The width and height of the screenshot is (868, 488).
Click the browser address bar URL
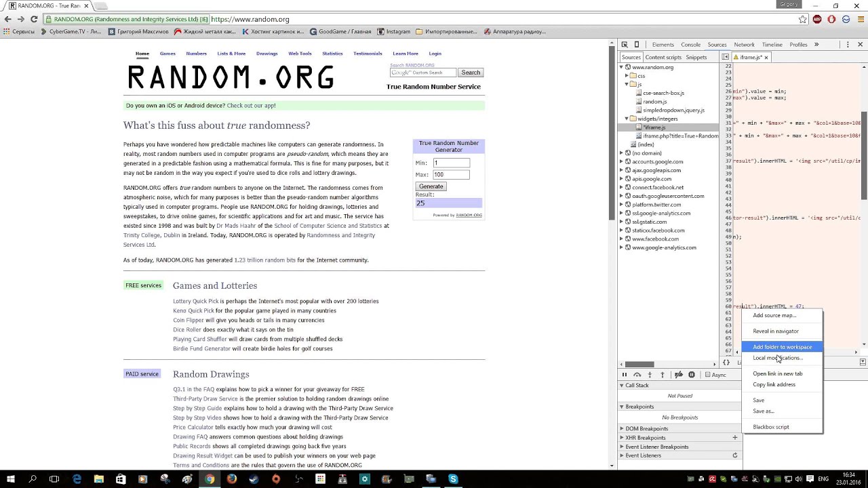coord(250,20)
